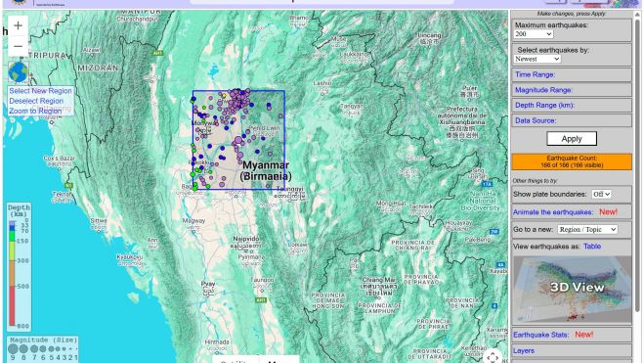
Task: Zoom in with the plus button
Action: pyautogui.click(x=18, y=25)
